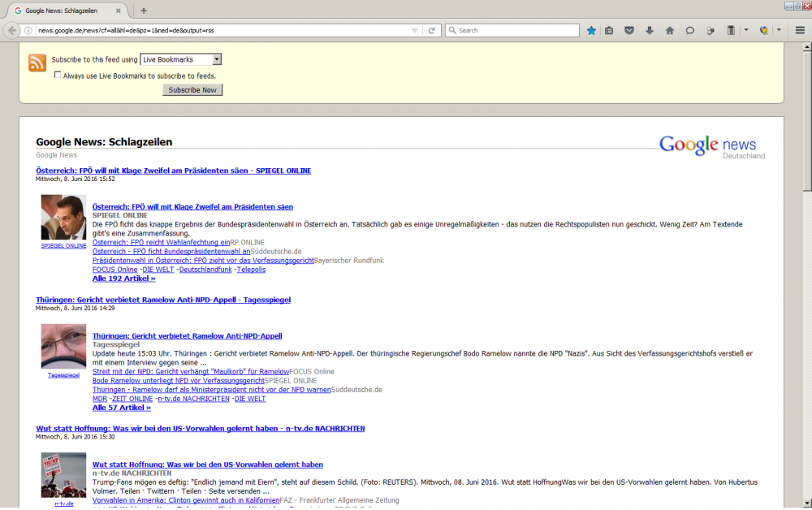The height and width of the screenshot is (510, 812).
Task: Select the Google News: Schlagzeilen tab
Action: [x=67, y=11]
